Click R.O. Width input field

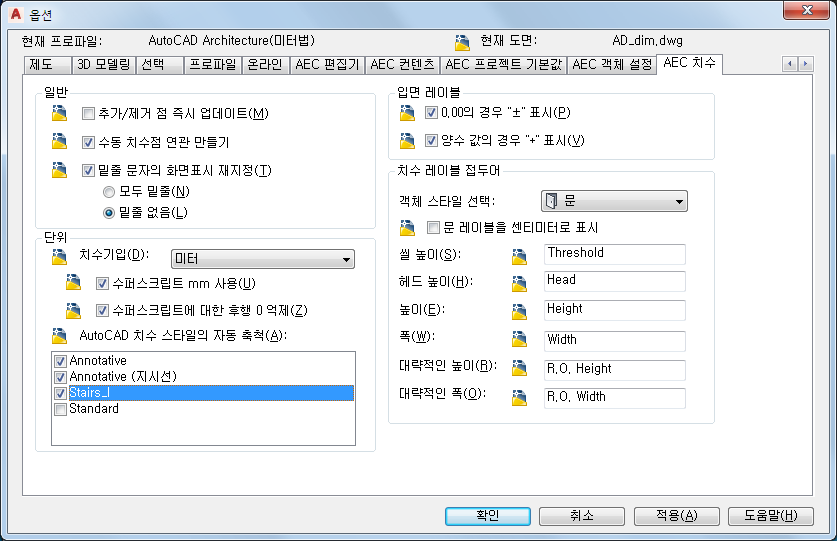614,398
